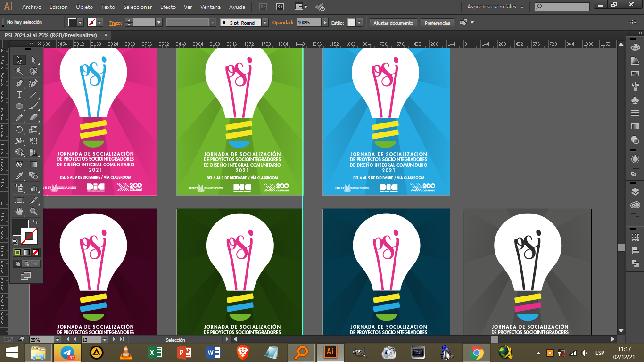The width and height of the screenshot is (644, 362).
Task: Click the stroke swatch in the toolbox
Action: 29,236
